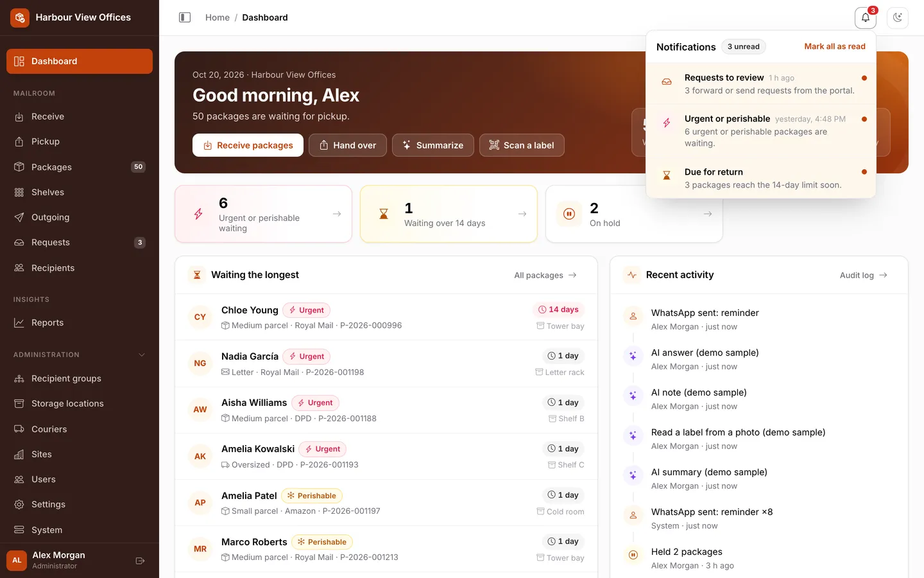The image size is (924, 578).
Task: Open Nadia García's letter row
Action: tap(386, 363)
